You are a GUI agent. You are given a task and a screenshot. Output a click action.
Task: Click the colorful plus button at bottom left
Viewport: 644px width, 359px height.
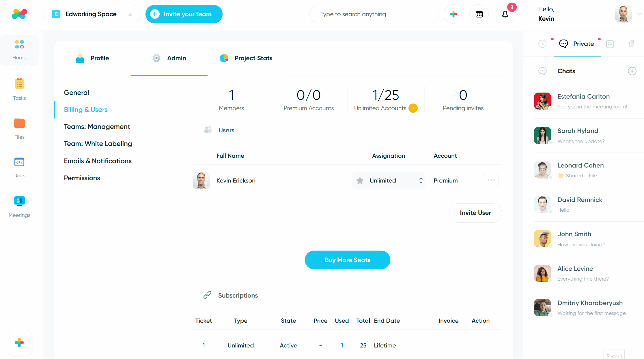(19, 343)
